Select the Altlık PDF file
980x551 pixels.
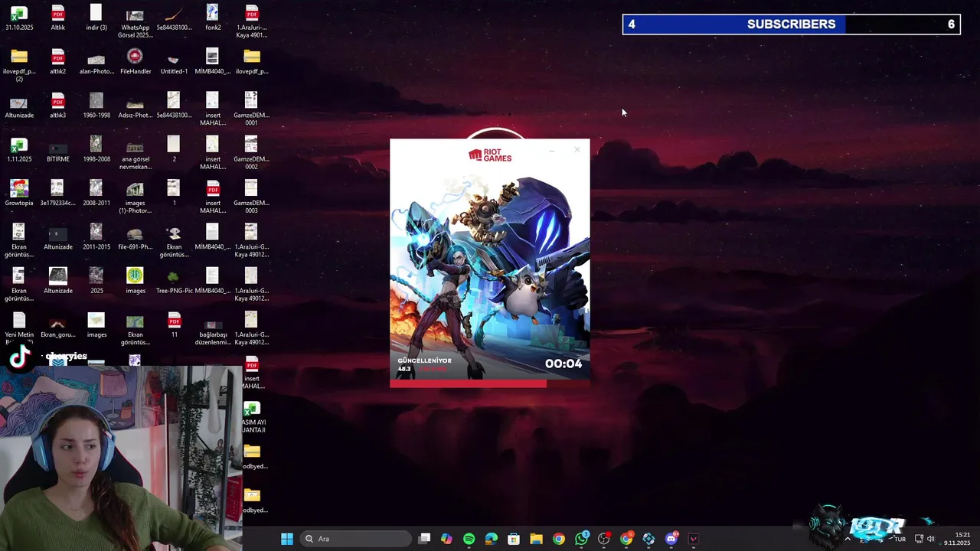point(58,18)
